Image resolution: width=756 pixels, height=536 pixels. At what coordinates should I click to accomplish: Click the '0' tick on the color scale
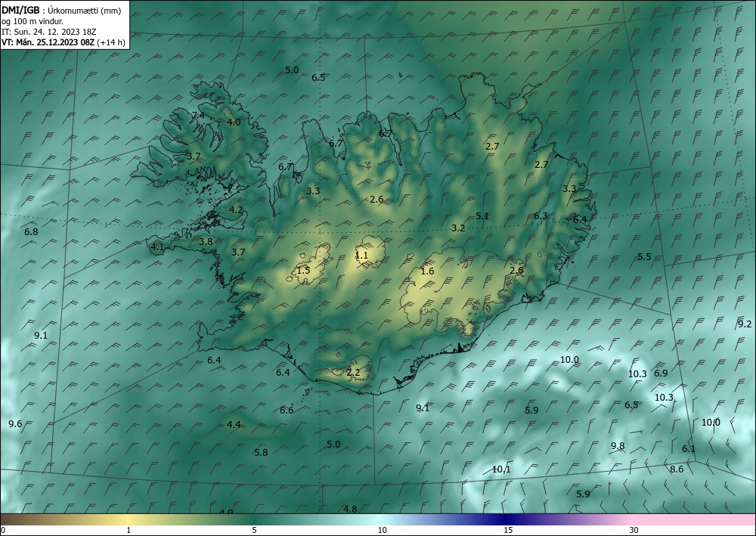(x=3, y=531)
